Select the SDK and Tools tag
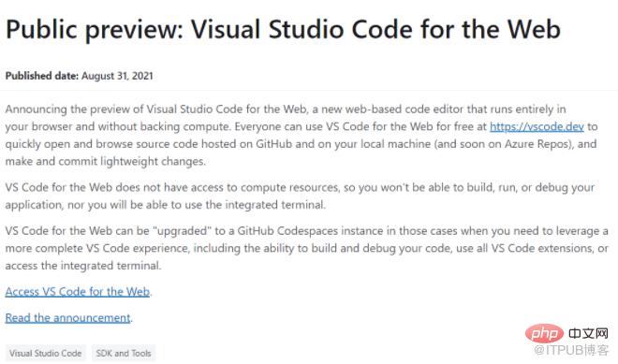 pos(124,353)
